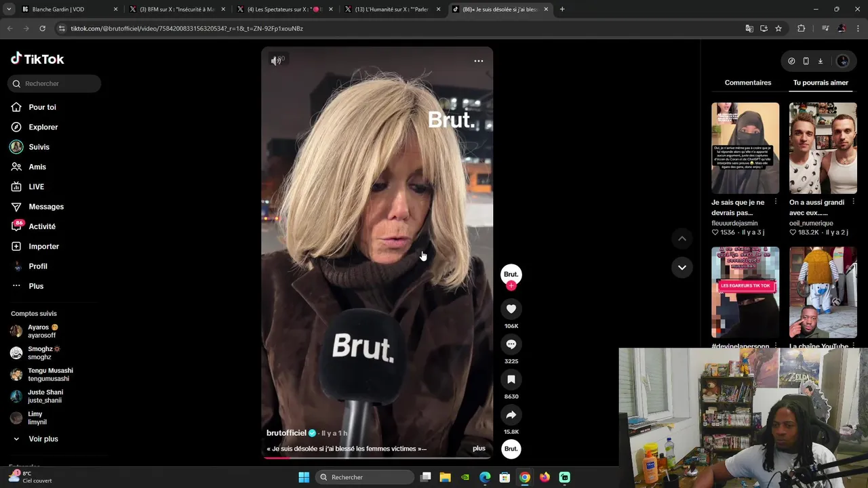The image size is (868, 488).
Task: Like the video with the heart icon
Action: pos(511,309)
